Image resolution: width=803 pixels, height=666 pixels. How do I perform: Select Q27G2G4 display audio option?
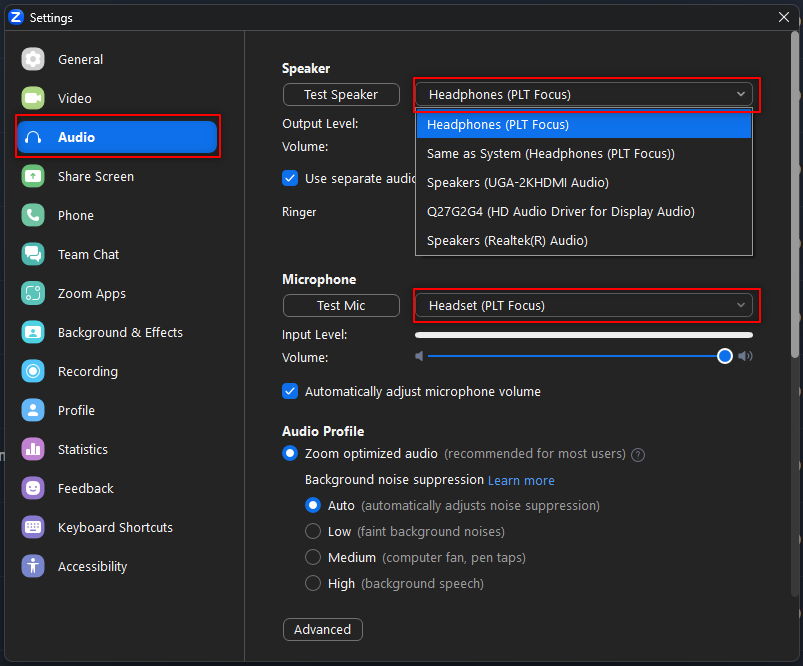point(584,212)
